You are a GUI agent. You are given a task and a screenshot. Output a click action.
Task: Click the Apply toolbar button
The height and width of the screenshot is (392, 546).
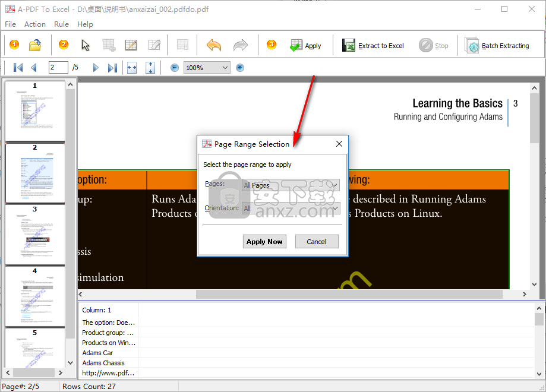point(305,46)
